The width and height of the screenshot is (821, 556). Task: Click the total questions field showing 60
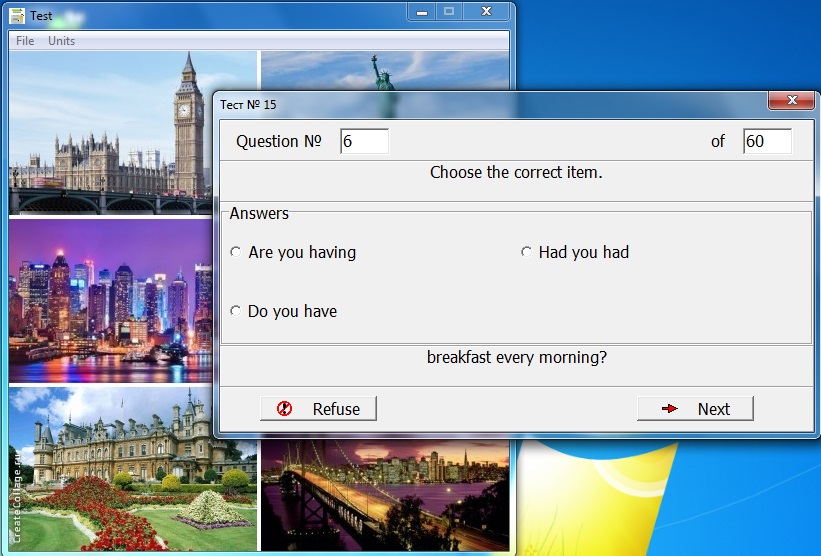pos(767,141)
